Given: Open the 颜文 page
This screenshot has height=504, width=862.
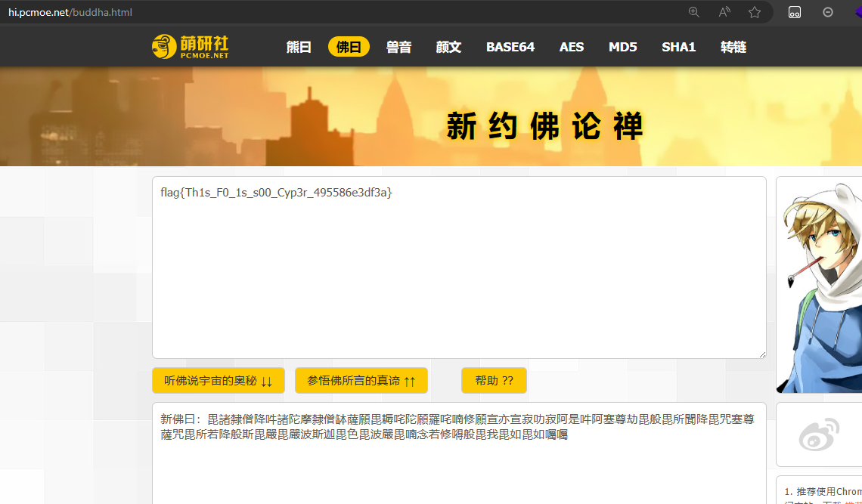Looking at the screenshot, I should [448, 48].
